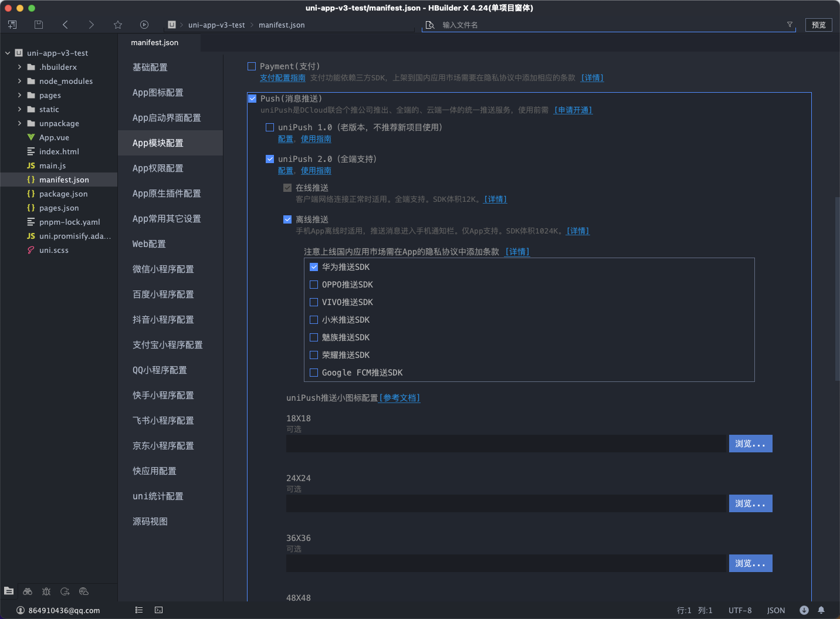Click the file search icon beside input

click(x=430, y=25)
